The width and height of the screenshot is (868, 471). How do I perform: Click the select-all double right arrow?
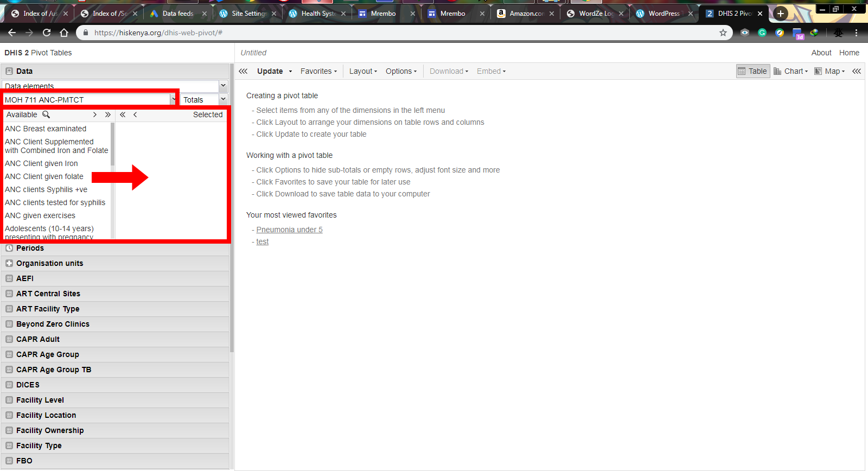tap(108, 114)
